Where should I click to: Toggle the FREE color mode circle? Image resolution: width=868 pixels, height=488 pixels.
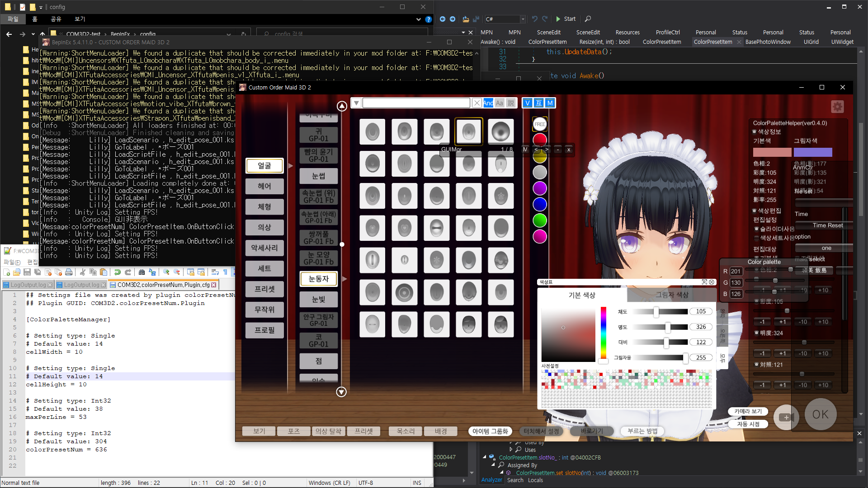click(x=539, y=124)
